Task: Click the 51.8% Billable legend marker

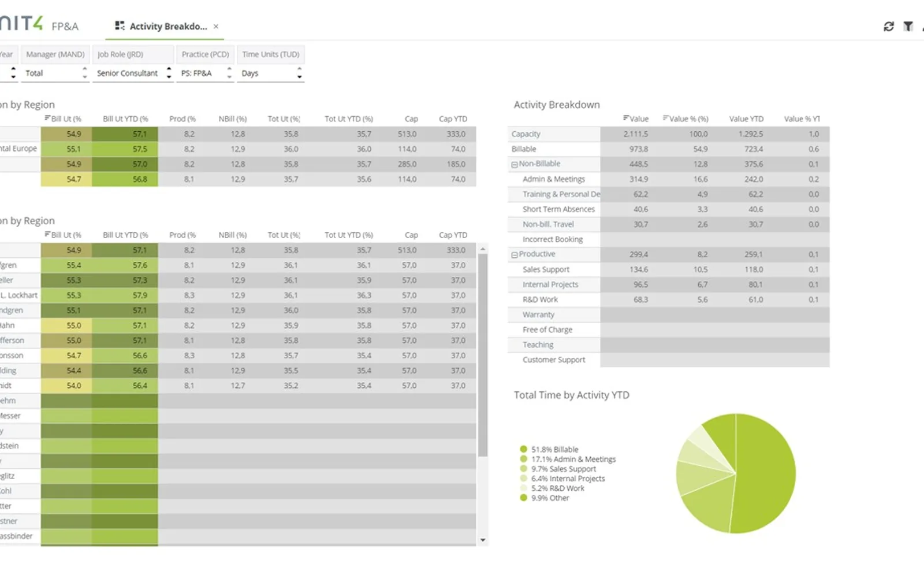Action: click(x=524, y=449)
